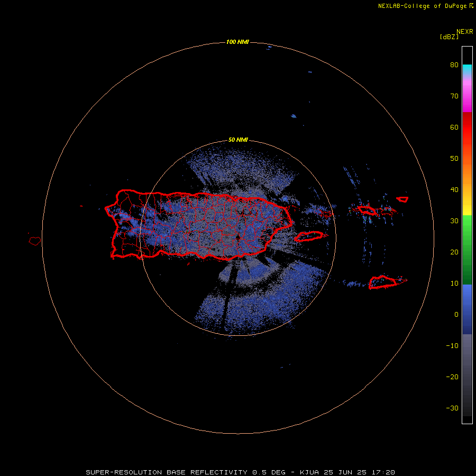The height and width of the screenshot is (476, 476).
Task: Click the -30 dBZ scale value
Action: pyautogui.click(x=452, y=408)
